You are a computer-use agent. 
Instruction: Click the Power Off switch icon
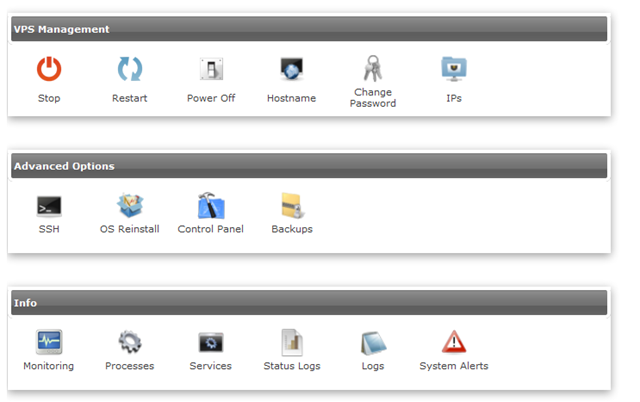[211, 69]
